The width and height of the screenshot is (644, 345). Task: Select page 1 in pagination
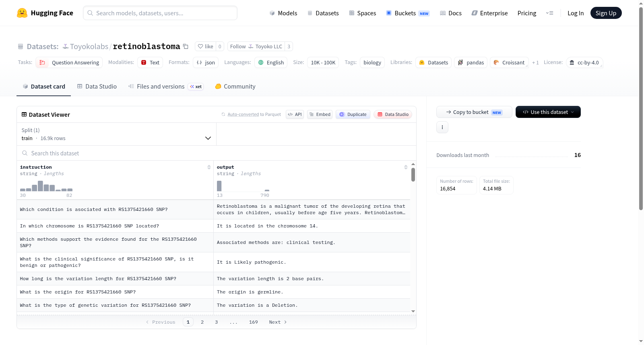[x=188, y=322]
